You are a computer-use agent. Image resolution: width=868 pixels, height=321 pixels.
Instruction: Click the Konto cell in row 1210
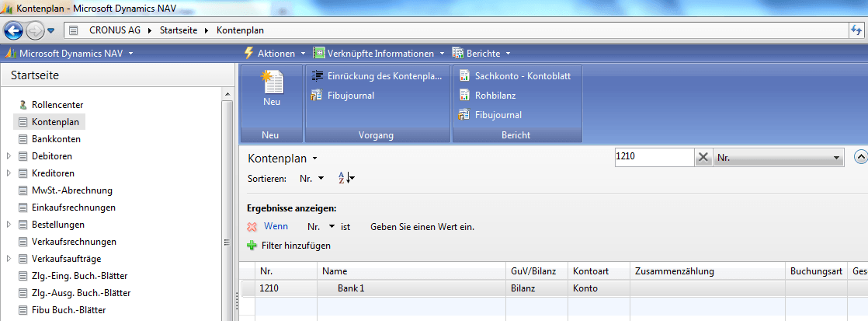(x=599, y=288)
